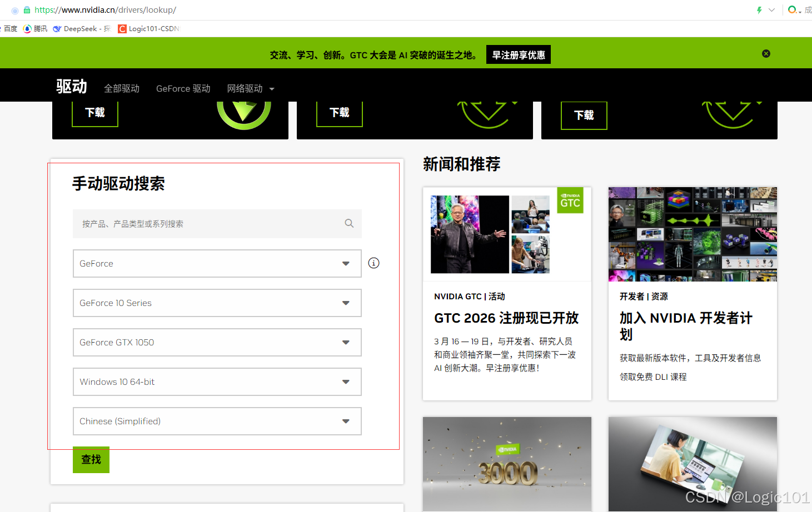Viewport: 812px width, 512px height.
Task: Click the padlock icon in the address bar
Action: (27, 10)
